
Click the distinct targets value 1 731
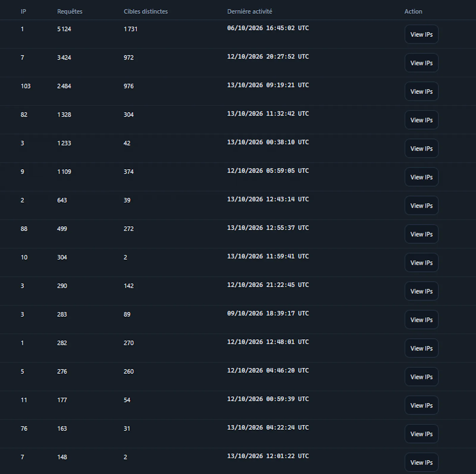coord(131,29)
